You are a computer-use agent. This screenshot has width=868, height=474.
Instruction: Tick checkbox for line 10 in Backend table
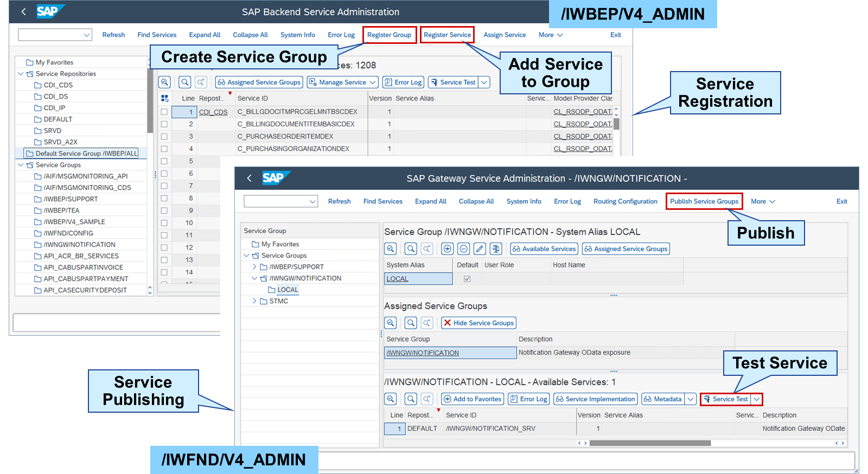[x=164, y=223]
